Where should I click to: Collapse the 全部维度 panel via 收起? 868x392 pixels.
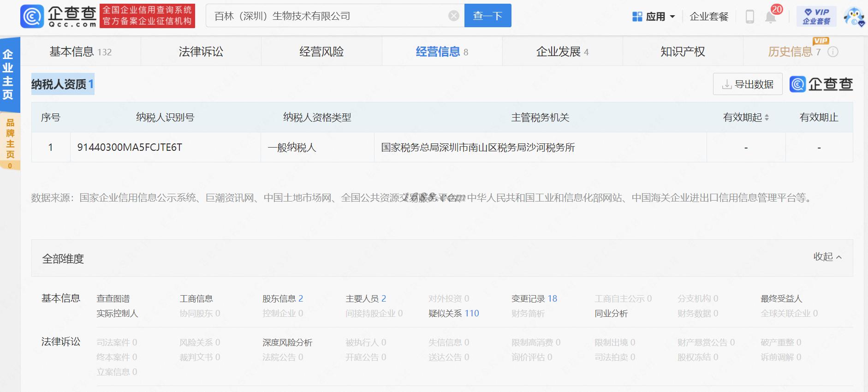(827, 256)
